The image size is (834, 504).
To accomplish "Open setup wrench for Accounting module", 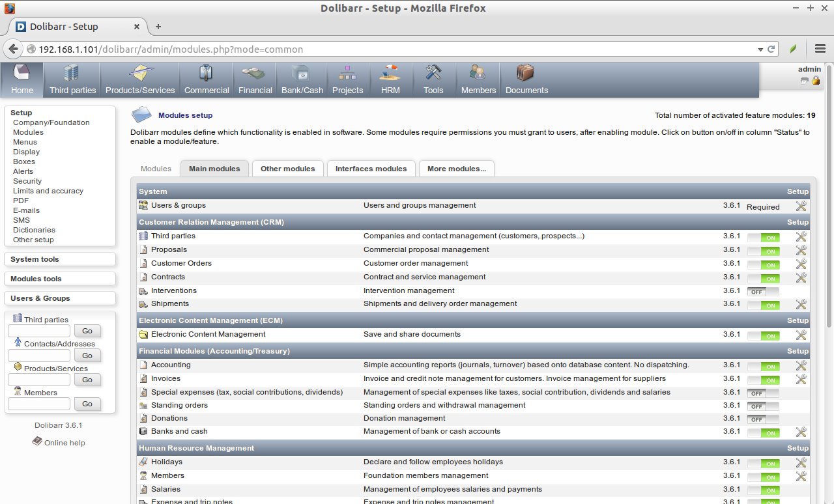I will click(x=801, y=365).
